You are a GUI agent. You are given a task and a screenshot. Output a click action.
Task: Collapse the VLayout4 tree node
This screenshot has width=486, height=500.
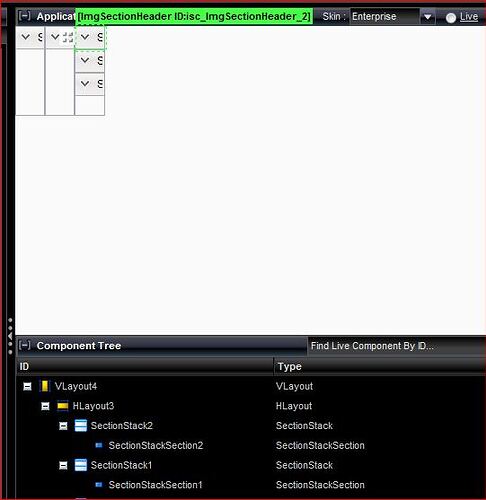point(27,386)
